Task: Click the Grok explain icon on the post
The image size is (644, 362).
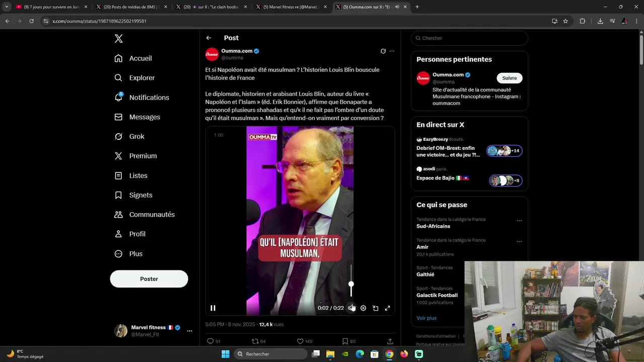Action: (383, 51)
